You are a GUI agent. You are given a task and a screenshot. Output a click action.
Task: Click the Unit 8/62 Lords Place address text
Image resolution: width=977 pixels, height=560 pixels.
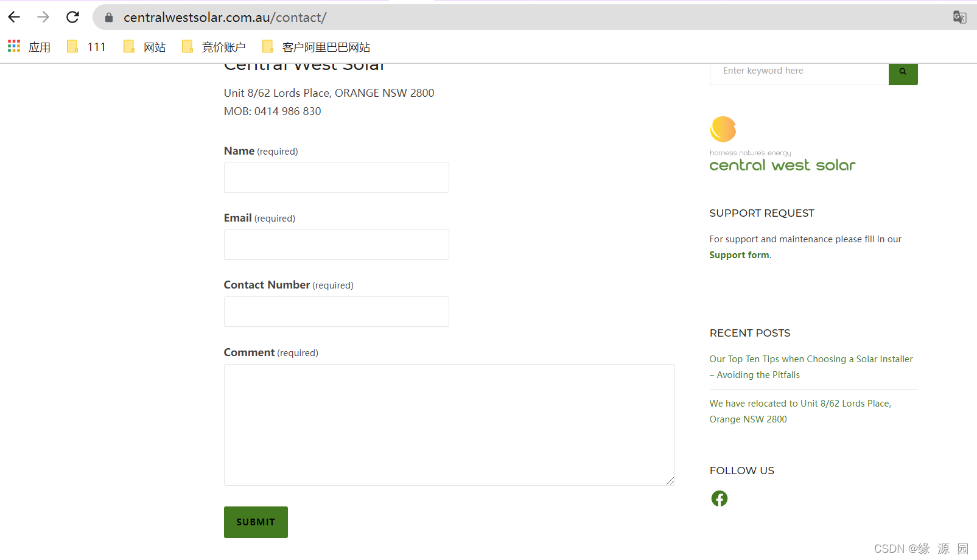point(329,93)
